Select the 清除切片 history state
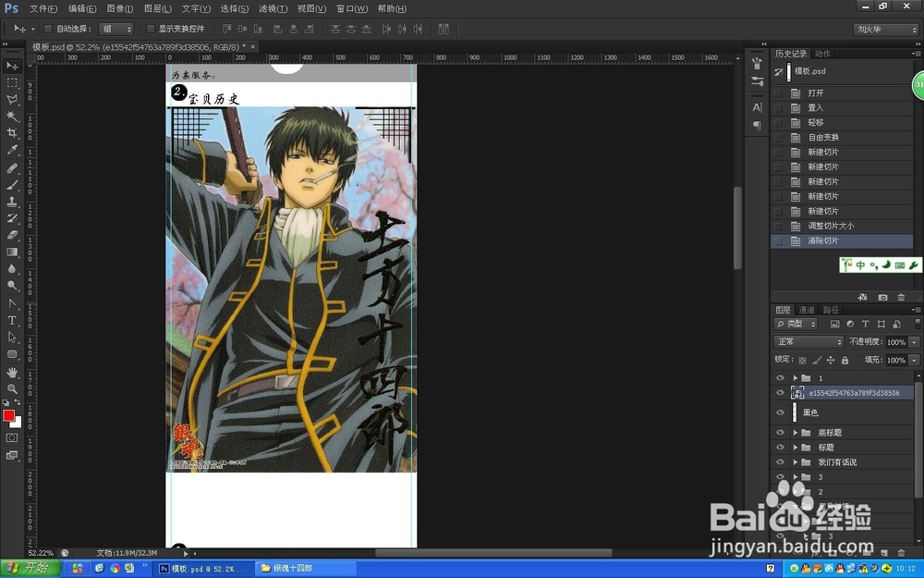 pyautogui.click(x=842, y=240)
